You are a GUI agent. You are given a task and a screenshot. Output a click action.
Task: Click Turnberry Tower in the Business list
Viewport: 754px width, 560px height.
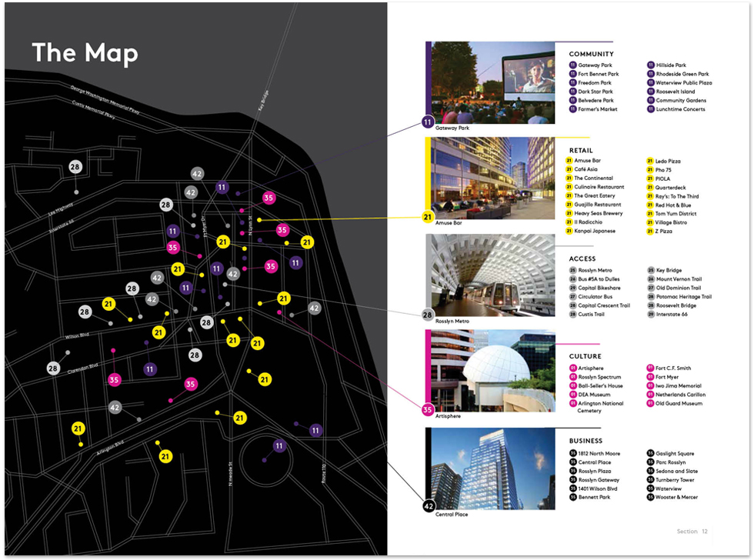[676, 479]
